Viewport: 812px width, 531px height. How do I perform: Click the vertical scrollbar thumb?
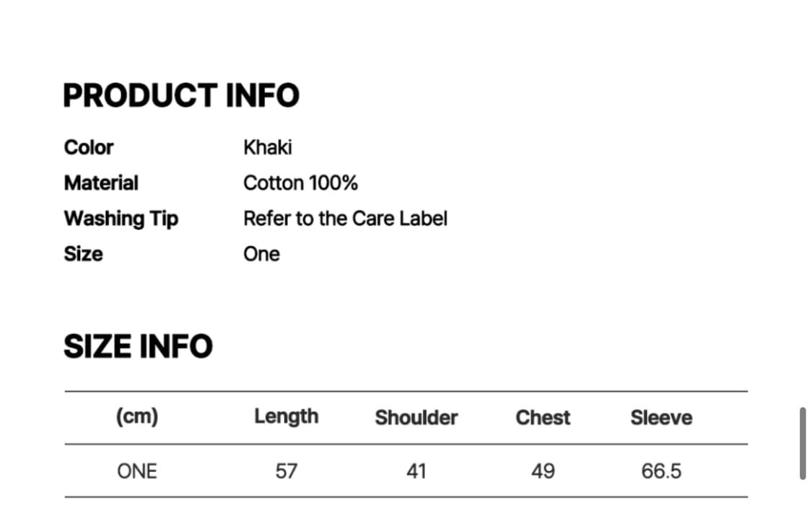point(803,443)
